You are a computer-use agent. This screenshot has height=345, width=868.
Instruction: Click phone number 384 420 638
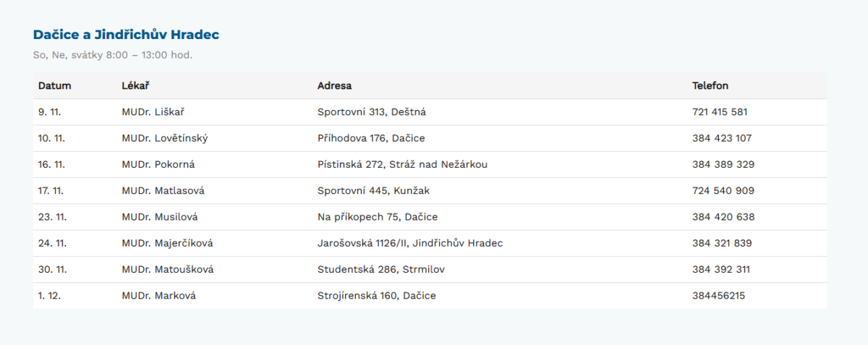coord(723,217)
